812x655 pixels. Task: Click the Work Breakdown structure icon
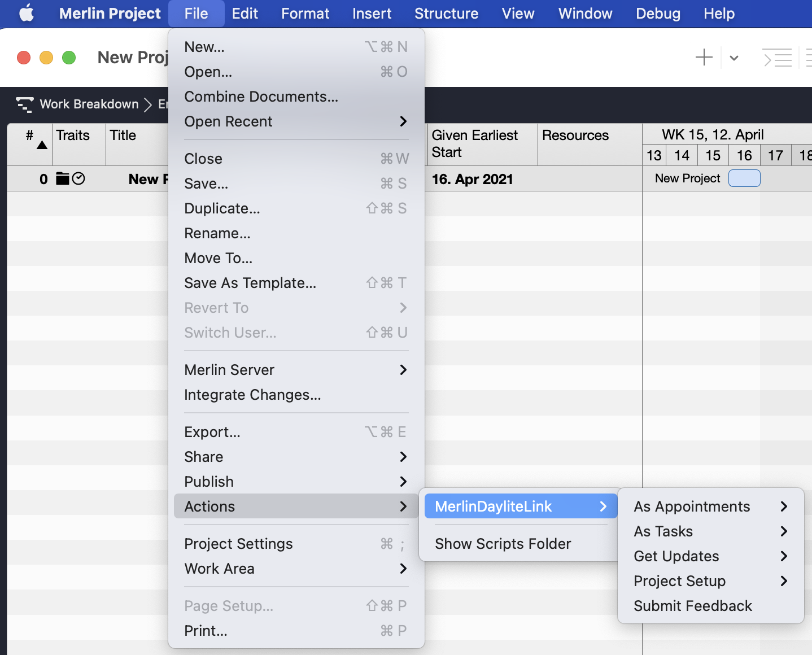[x=24, y=104]
